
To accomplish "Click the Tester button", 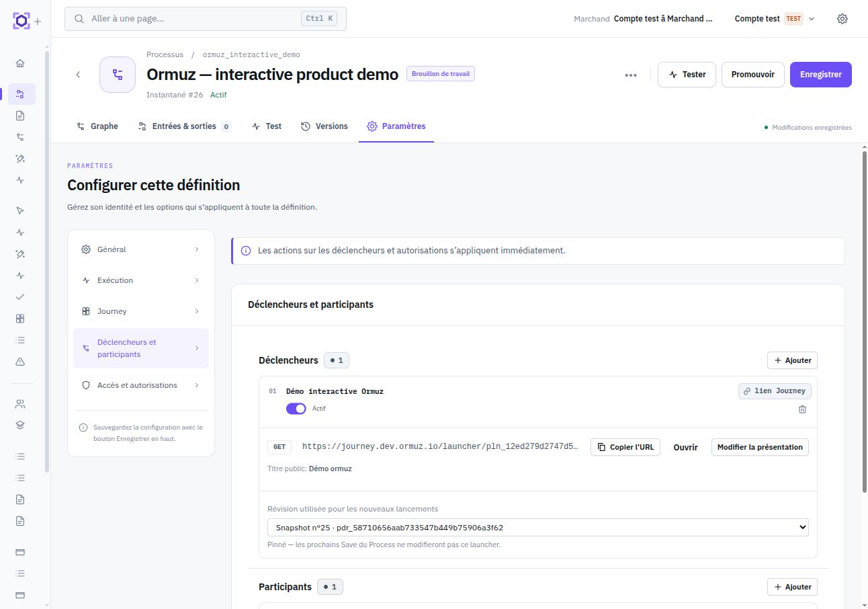I will point(687,75).
